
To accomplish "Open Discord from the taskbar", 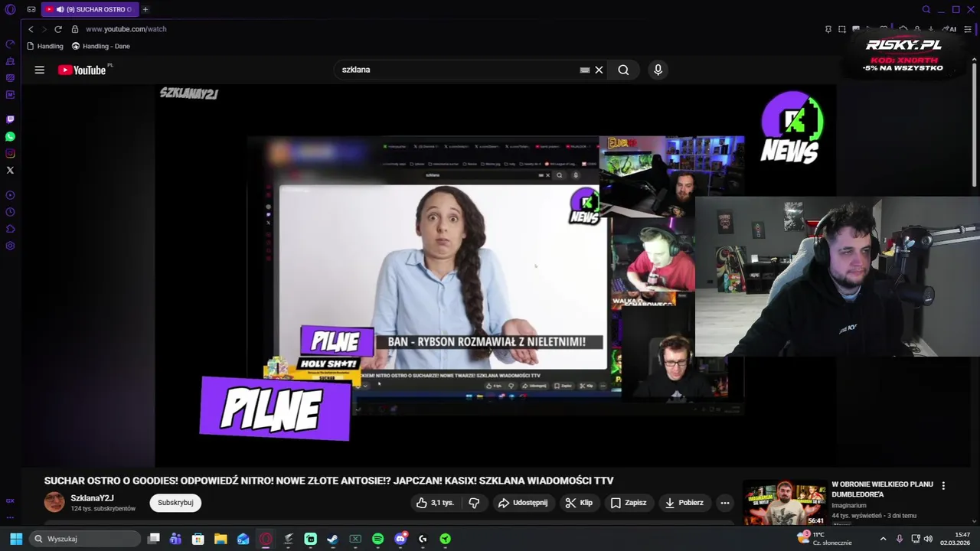I will click(400, 539).
